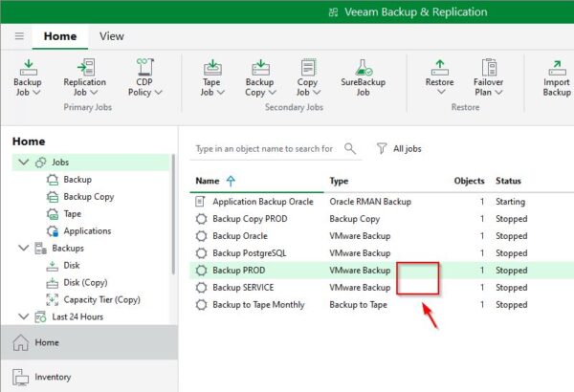Select the Backup PostgreSQL job row
The height and width of the screenshot is (392, 574).
tap(382, 253)
